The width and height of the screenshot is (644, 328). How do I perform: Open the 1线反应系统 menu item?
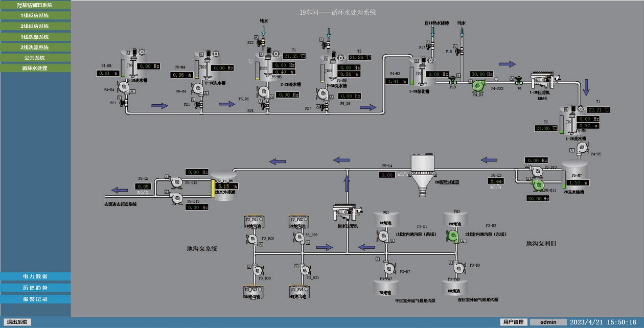[35, 15]
